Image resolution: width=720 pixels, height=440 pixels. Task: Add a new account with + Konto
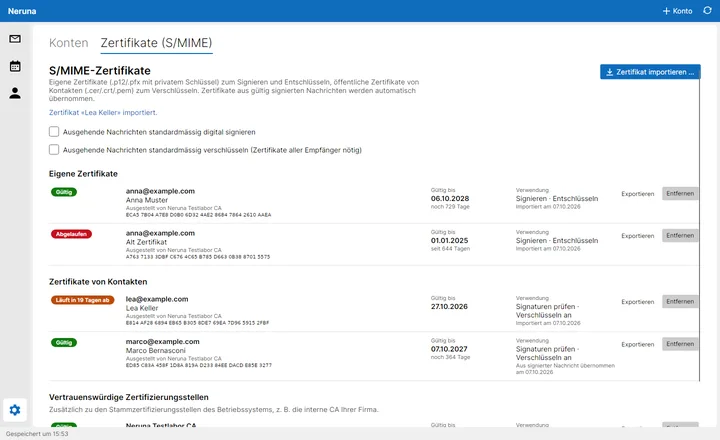pyautogui.click(x=677, y=11)
